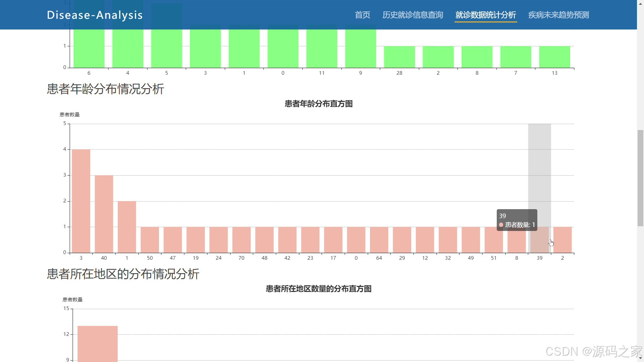The height and width of the screenshot is (362, 644).
Task: Click the age 1 bar in age histogram
Action: click(127, 227)
